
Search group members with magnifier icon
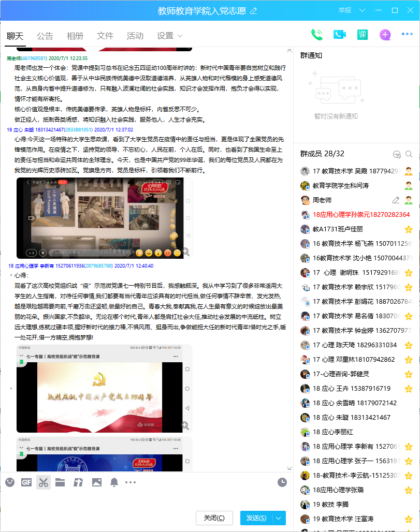pos(409,154)
